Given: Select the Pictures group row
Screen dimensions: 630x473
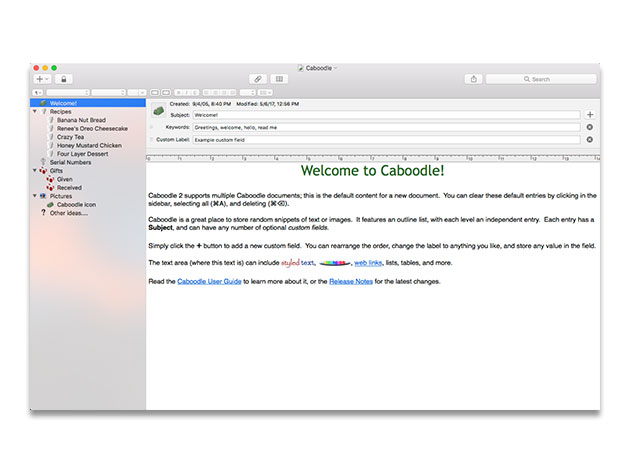Looking at the screenshot, I should (x=88, y=196).
